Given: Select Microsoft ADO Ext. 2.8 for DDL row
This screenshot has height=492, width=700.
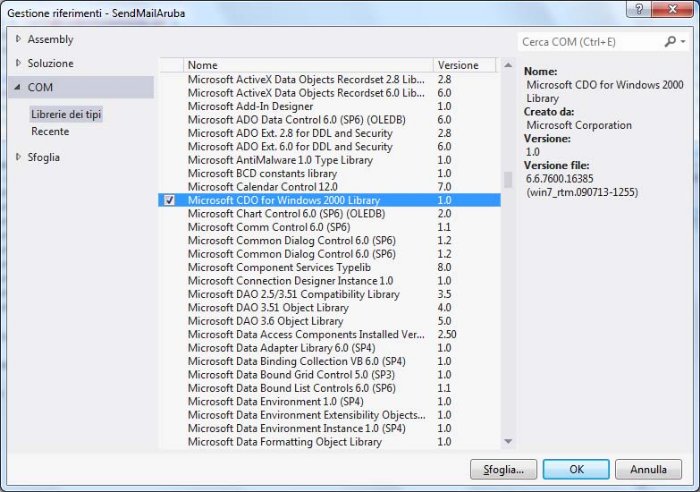Looking at the screenshot, I should pyautogui.click(x=329, y=133).
